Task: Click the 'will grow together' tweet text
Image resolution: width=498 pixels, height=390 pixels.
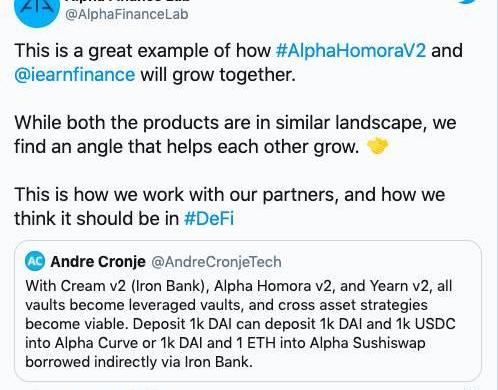Action: pyautogui.click(x=218, y=74)
